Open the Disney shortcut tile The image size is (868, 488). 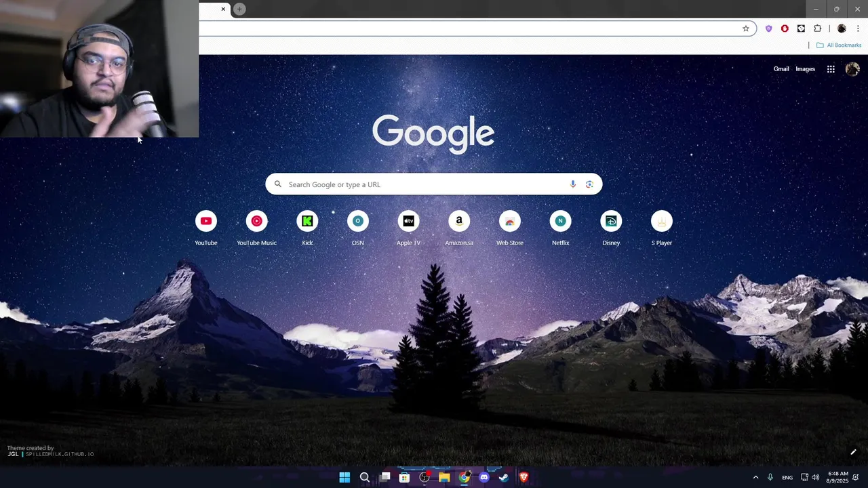tap(611, 228)
